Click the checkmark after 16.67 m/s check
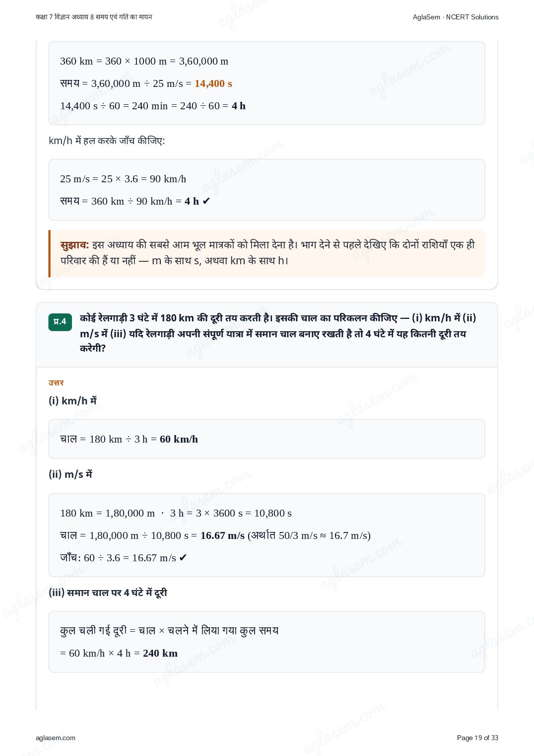 [183, 558]
